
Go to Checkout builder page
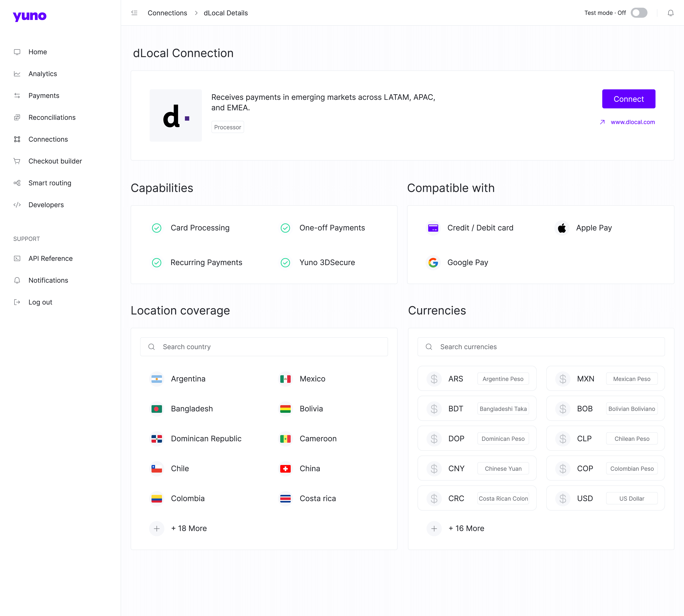[x=55, y=161]
